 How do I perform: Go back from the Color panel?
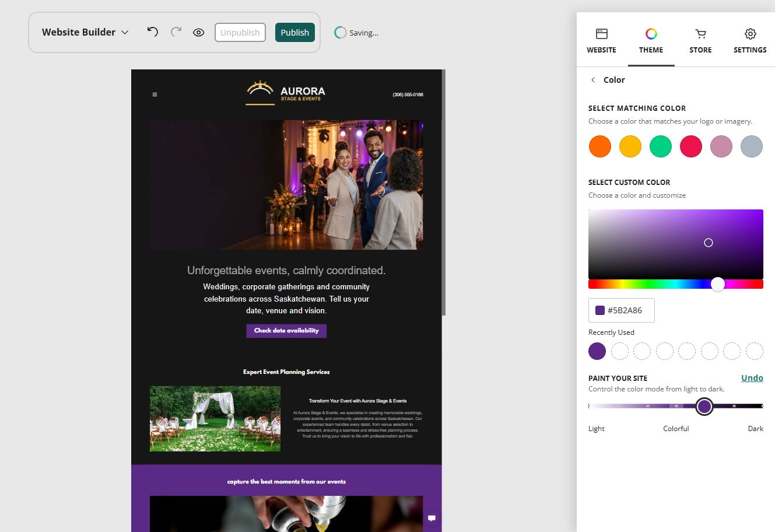[593, 80]
